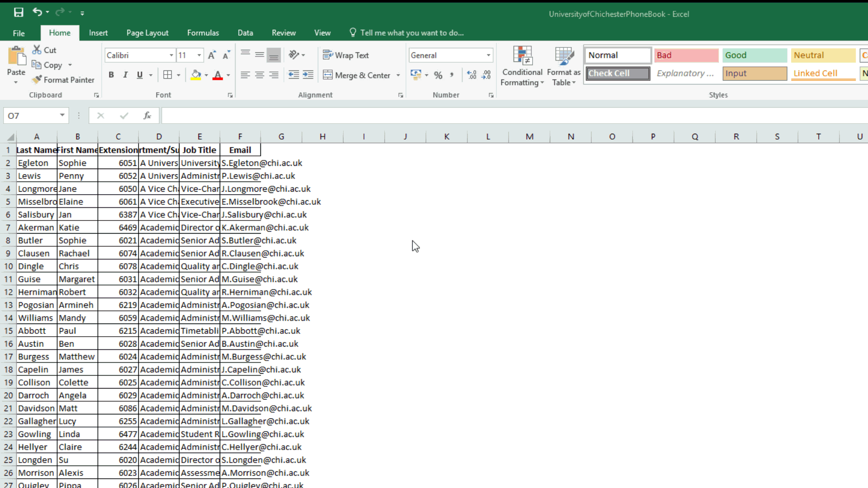868x488 pixels.
Task: Click the Percent Style icon
Action: tap(438, 75)
